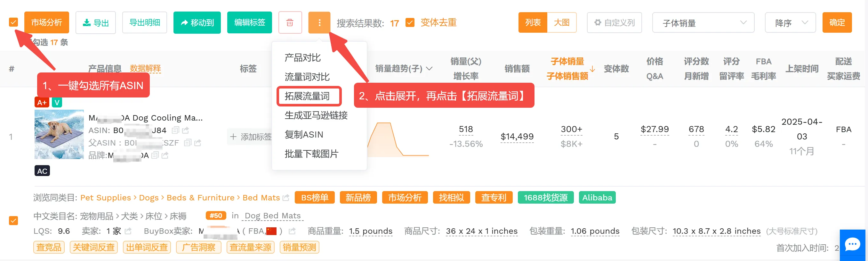868x261 pixels.
Task: Uncheck the 变体去重 checkbox
Action: (410, 23)
